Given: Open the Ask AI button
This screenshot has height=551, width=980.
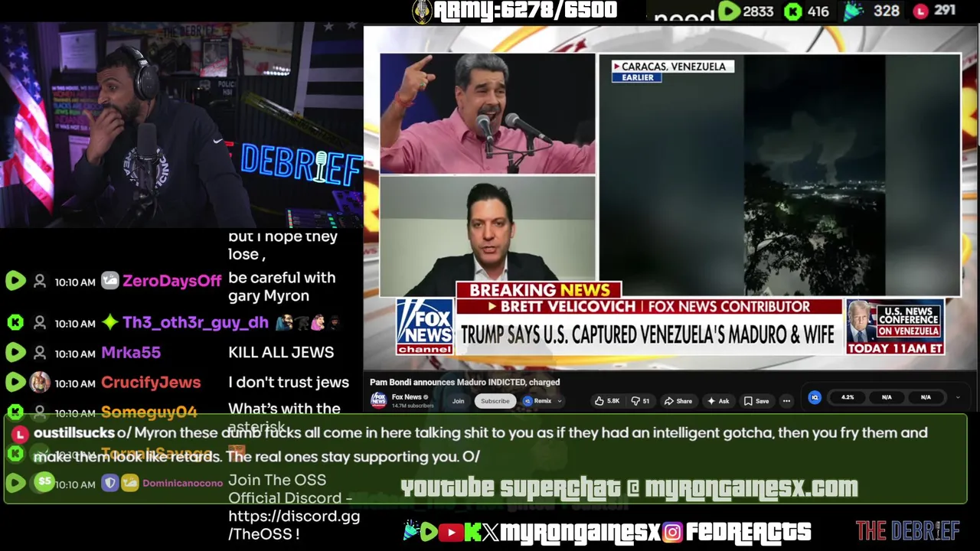Looking at the screenshot, I should click(718, 401).
